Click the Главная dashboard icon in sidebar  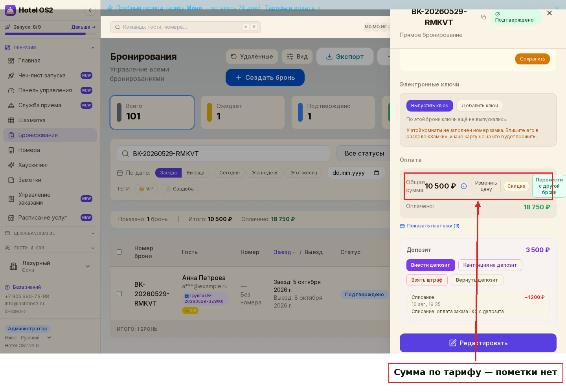(x=11, y=60)
